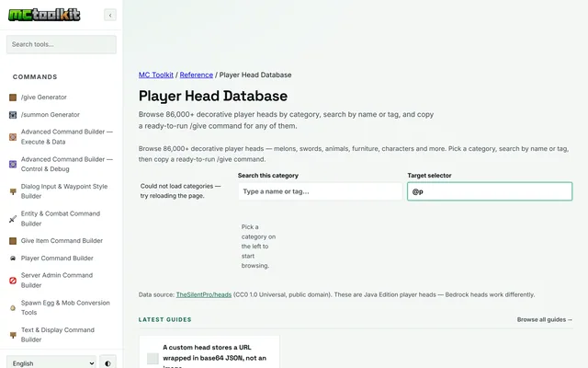
Task: Click the Player Command Builder head icon
Action: click(13, 258)
